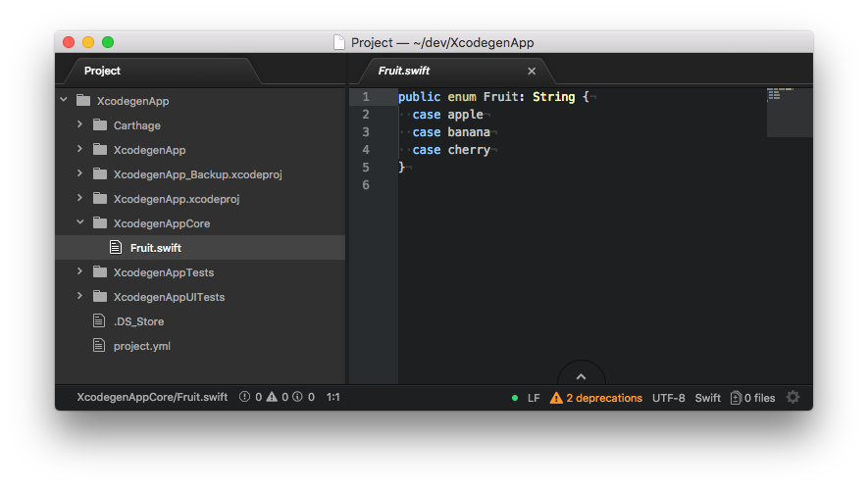Click the minimap preview in editor
The image size is (868, 489).
[790, 113]
